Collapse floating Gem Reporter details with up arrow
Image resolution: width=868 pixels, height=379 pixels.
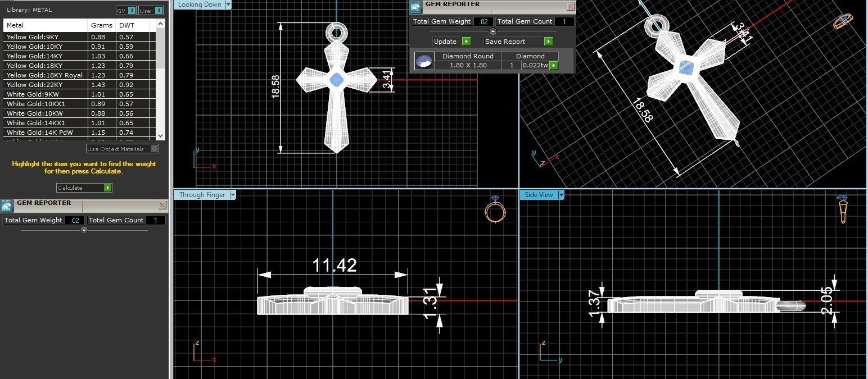pyautogui.click(x=493, y=32)
